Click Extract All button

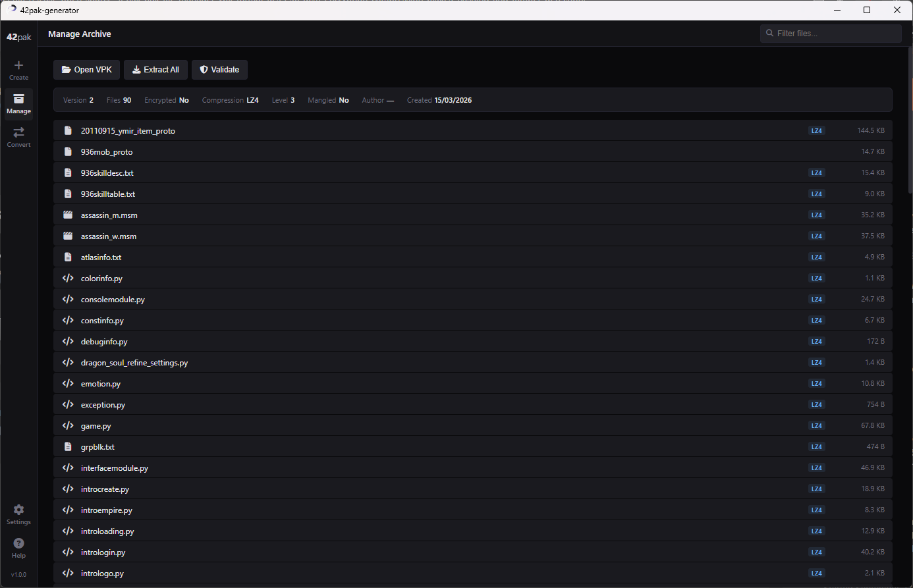[155, 70]
